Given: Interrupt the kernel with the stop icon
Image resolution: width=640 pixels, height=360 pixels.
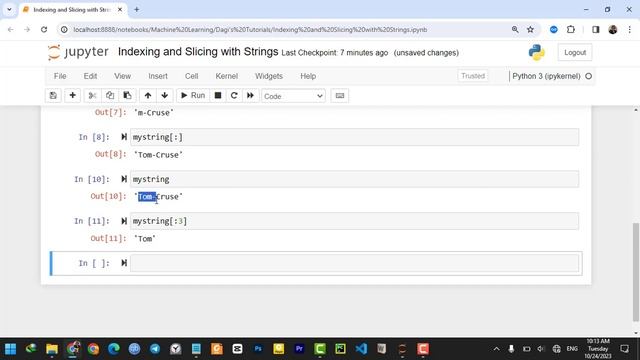Looking at the screenshot, I should click(218, 96).
